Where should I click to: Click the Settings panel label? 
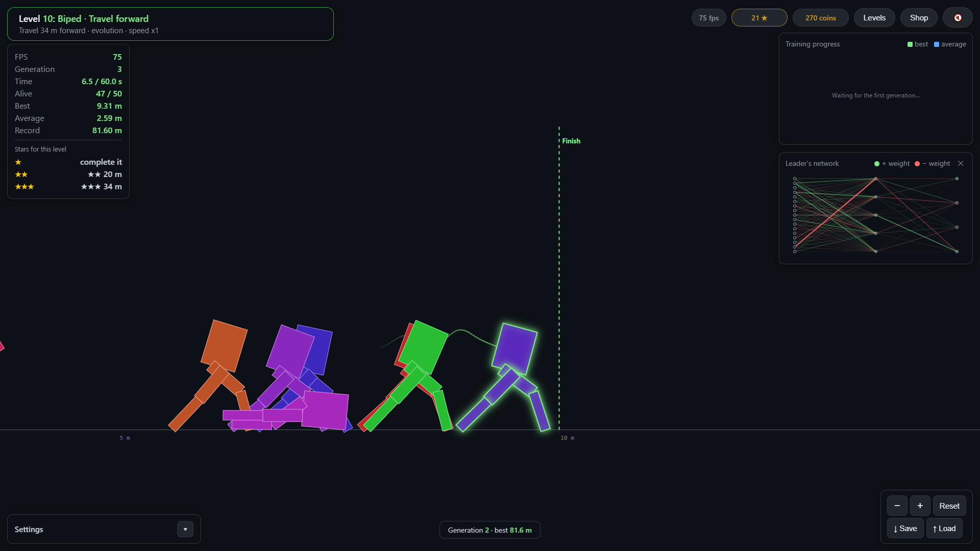click(x=29, y=529)
